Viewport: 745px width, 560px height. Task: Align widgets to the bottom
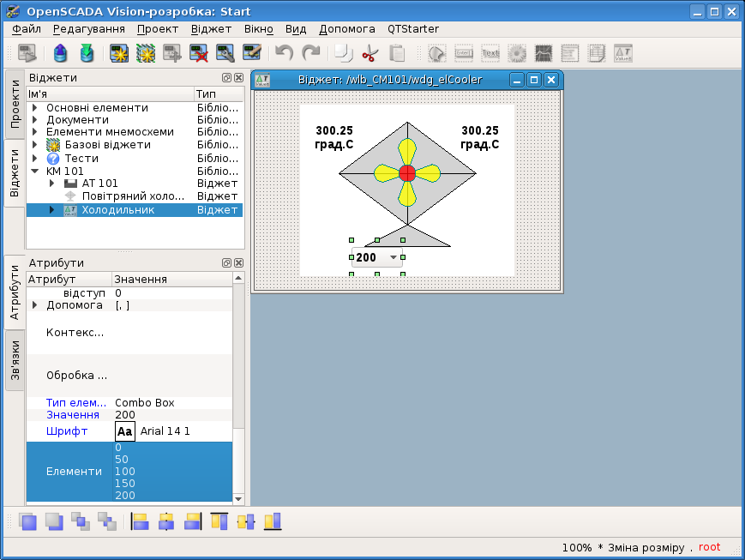(x=273, y=521)
